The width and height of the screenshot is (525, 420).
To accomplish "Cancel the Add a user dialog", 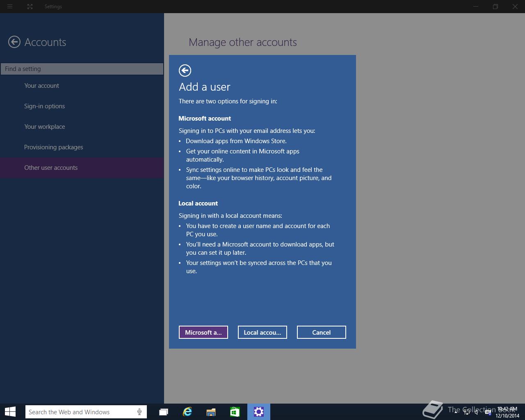I will [322, 332].
